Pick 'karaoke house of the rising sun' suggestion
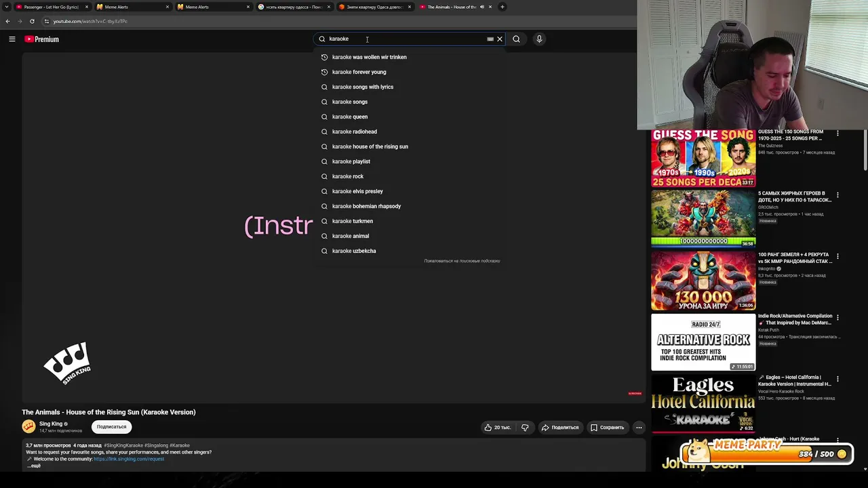Image resolution: width=868 pixels, height=488 pixels. point(410,146)
